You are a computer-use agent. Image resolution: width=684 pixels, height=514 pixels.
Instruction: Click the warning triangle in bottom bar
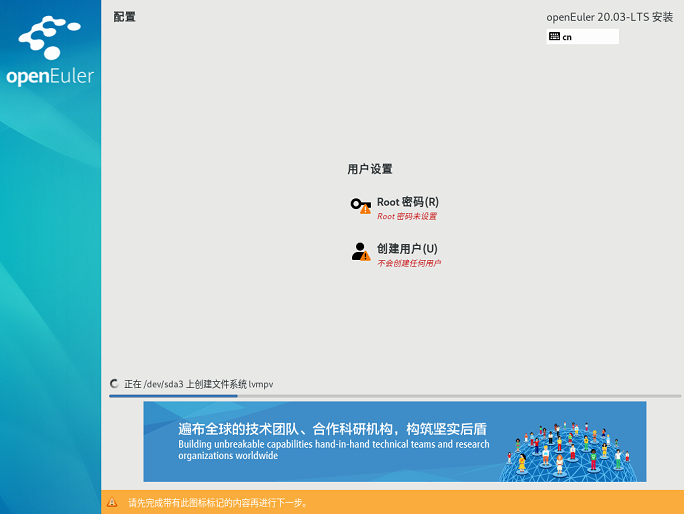click(x=113, y=503)
